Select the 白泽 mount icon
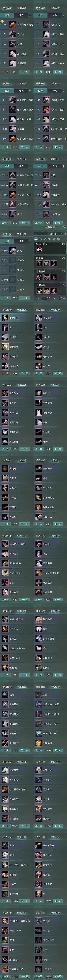The width and height of the screenshot is (67, 980). coord(39,422)
